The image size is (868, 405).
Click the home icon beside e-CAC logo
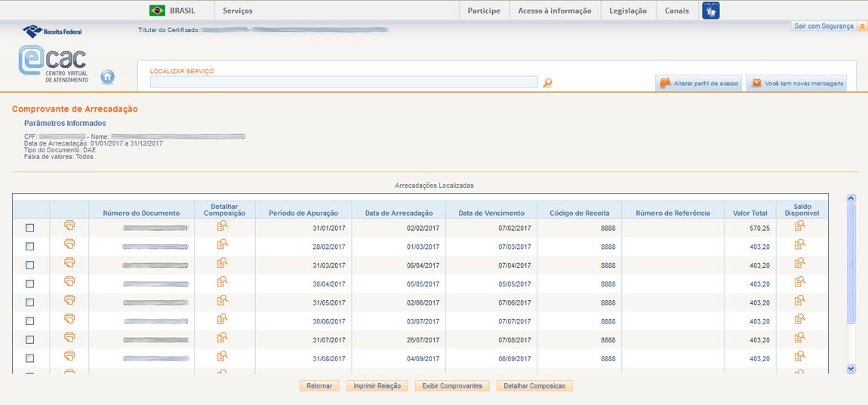(x=107, y=76)
